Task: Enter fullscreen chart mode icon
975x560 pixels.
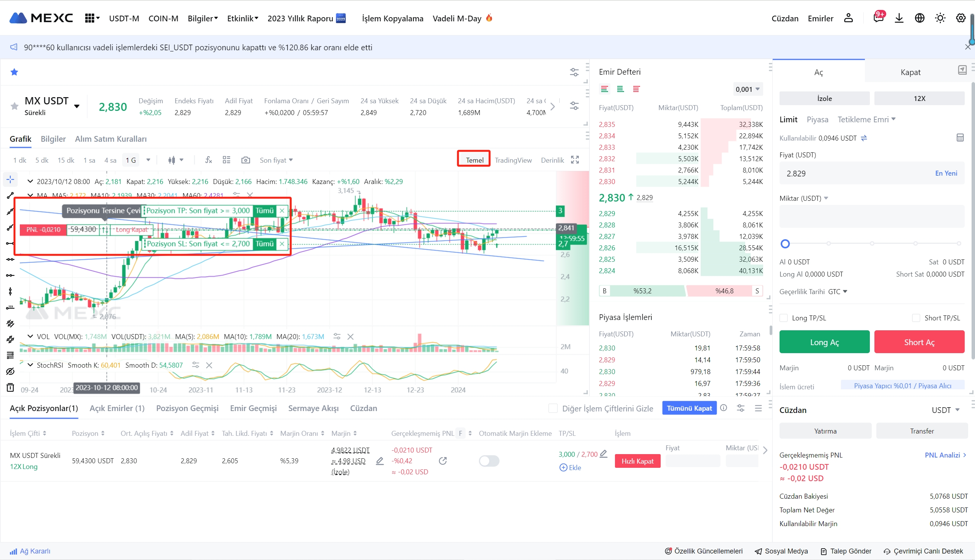Action: tap(575, 160)
